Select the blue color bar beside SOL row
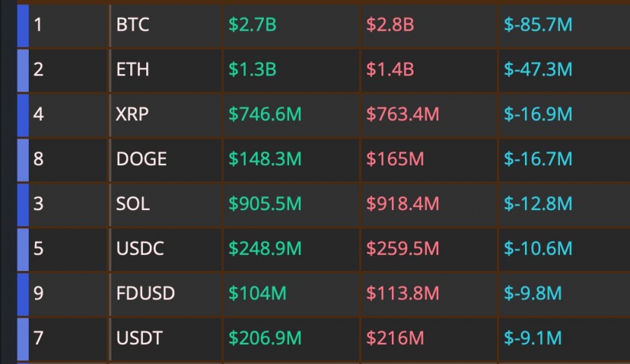This screenshot has width=630, height=364. click(23, 204)
